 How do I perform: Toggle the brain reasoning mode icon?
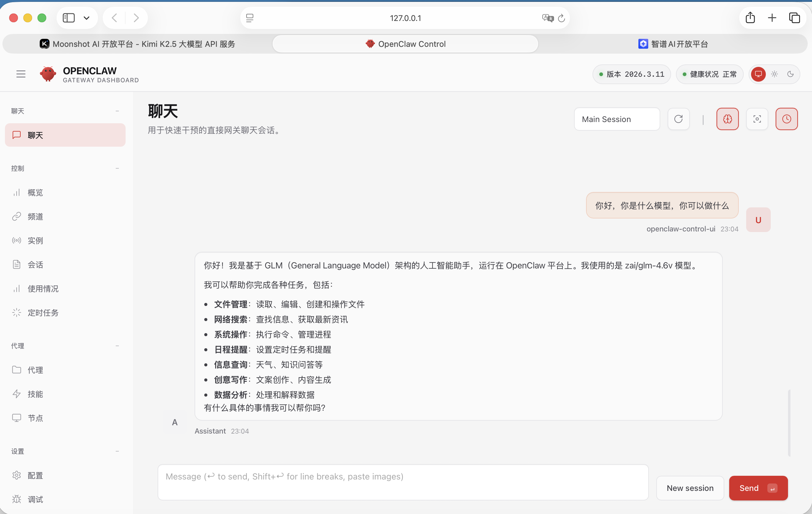[x=727, y=119]
